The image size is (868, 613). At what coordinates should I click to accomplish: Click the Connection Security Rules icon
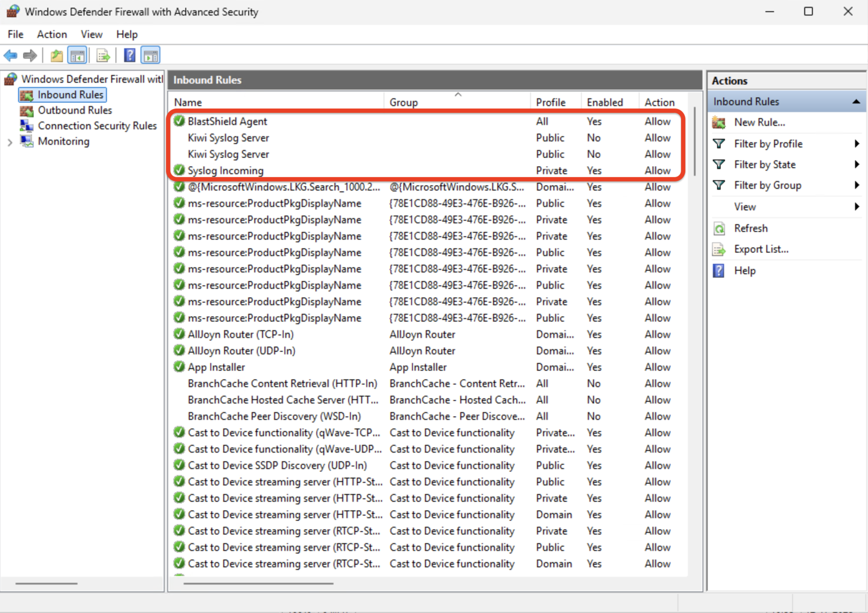27,126
